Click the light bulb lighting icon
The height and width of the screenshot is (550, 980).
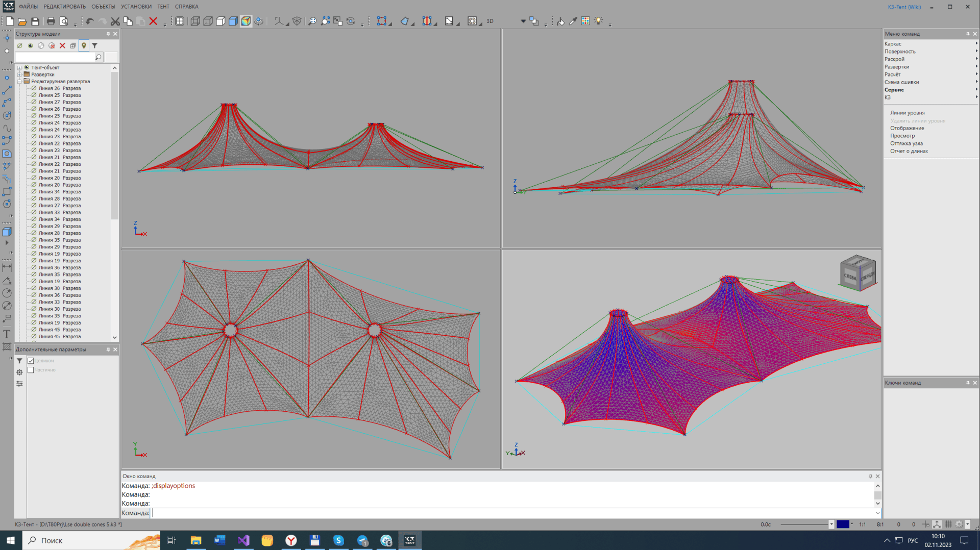(x=598, y=21)
